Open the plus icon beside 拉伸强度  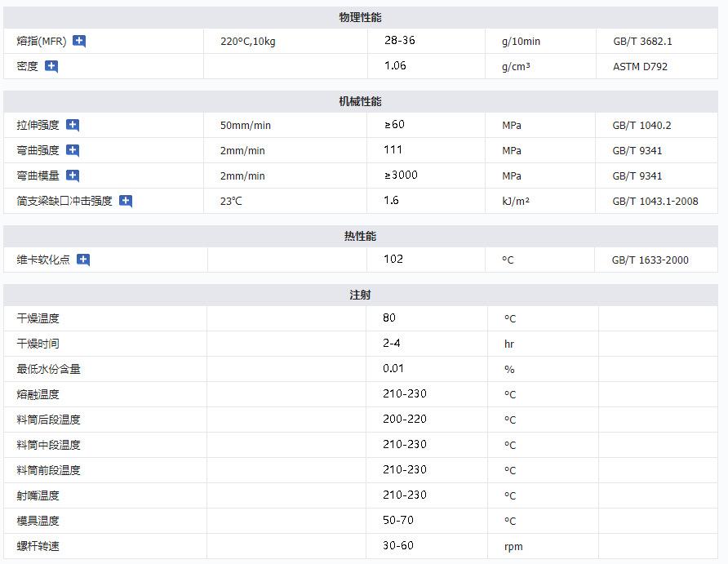[73, 125]
